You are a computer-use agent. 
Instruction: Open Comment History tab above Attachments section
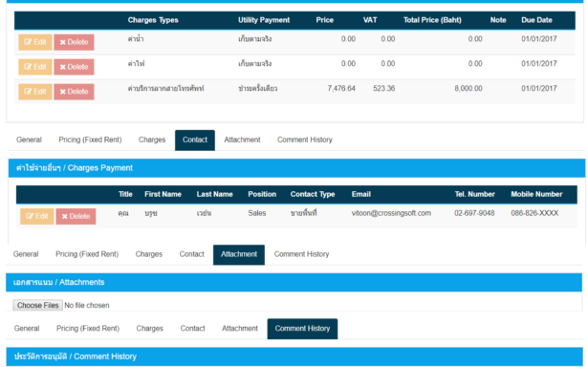301,254
